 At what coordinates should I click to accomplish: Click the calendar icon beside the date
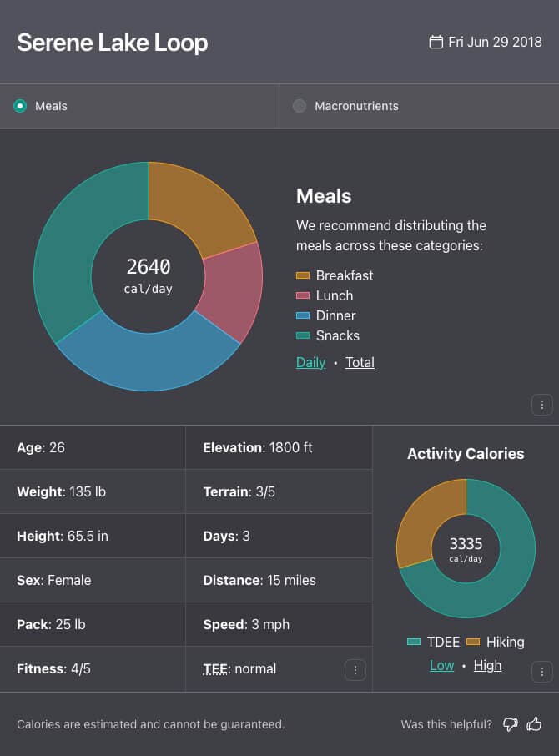click(435, 41)
